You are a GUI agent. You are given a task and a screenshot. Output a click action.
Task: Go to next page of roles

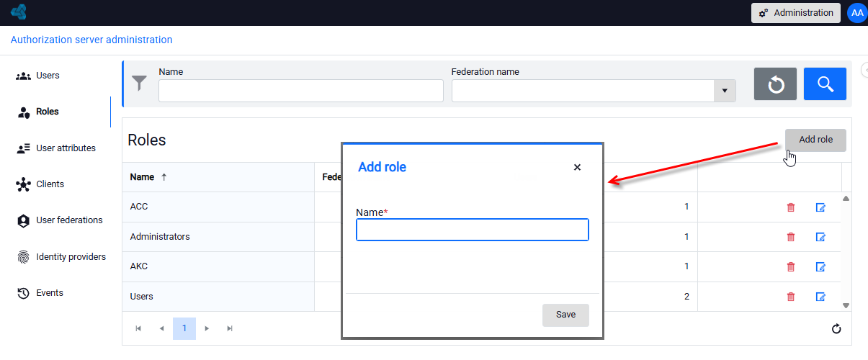coord(207,328)
